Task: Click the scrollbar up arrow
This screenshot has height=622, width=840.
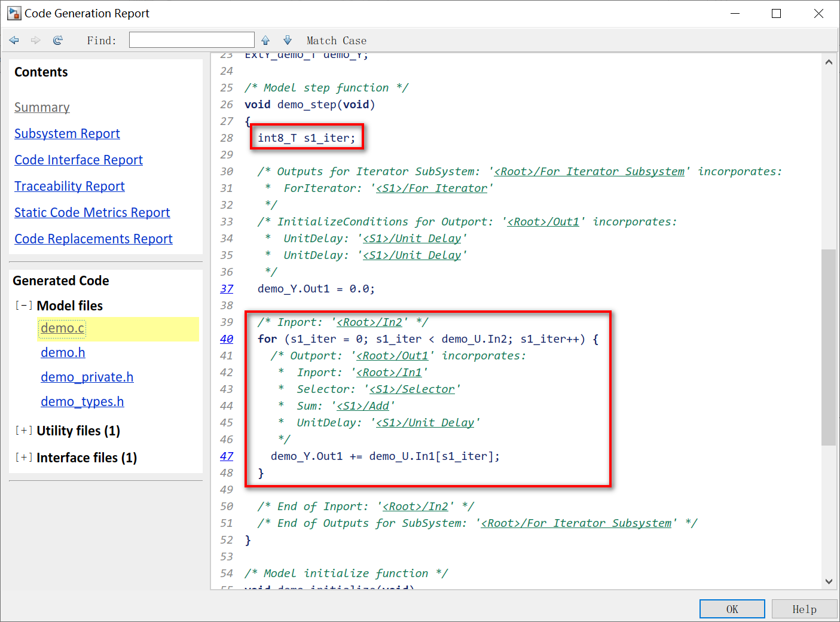Action: 829,62
